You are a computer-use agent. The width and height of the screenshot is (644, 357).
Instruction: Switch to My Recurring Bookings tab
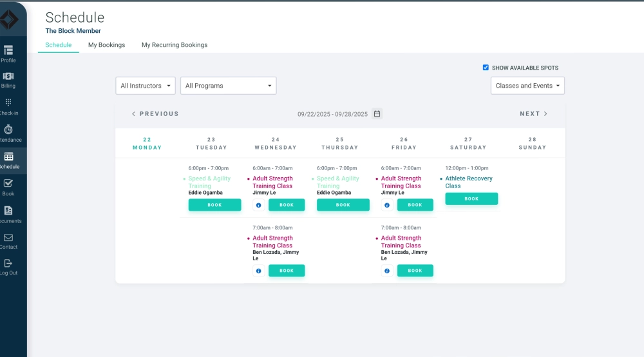pyautogui.click(x=175, y=45)
